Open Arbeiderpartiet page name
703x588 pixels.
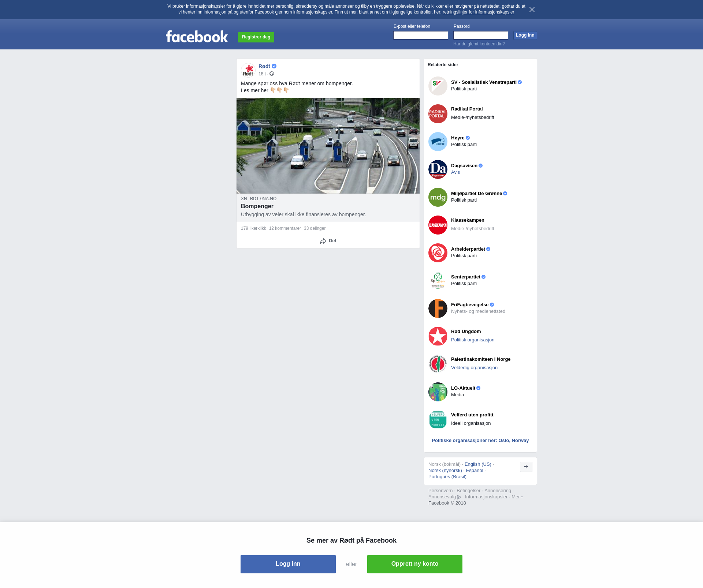[x=468, y=249]
